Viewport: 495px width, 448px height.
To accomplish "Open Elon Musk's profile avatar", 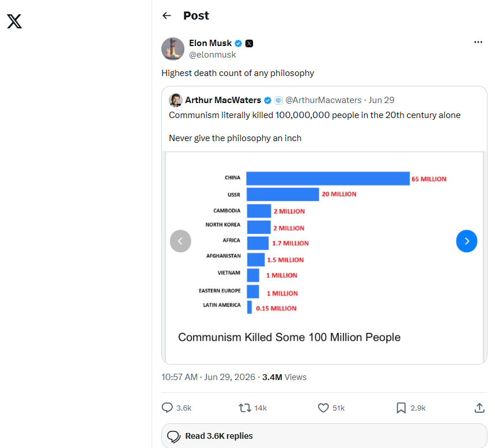I will coord(173,49).
